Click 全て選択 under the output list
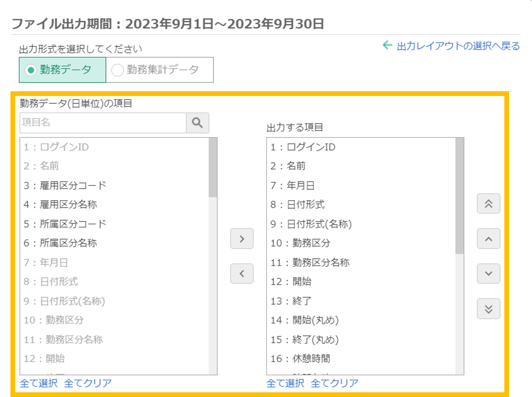Image resolution: width=532 pixels, height=397 pixels. [285, 383]
